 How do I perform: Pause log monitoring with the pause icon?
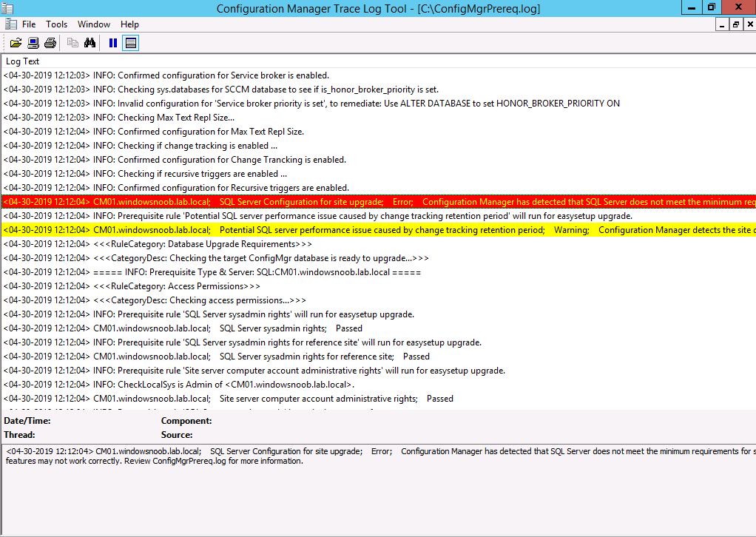tap(113, 44)
